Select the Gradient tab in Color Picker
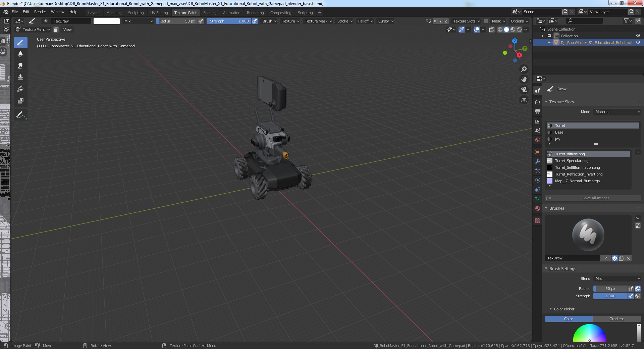This screenshot has width=644, height=349. tap(616, 319)
